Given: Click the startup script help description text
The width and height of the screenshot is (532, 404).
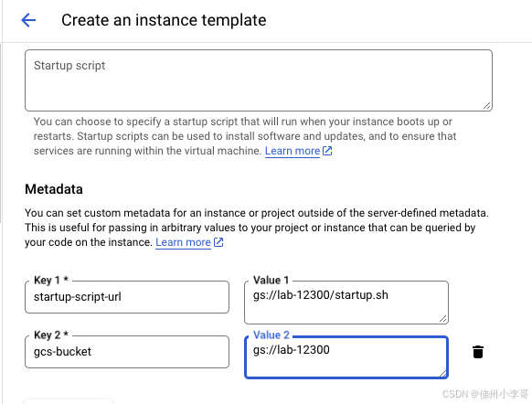Looking at the screenshot, I should [245, 136].
